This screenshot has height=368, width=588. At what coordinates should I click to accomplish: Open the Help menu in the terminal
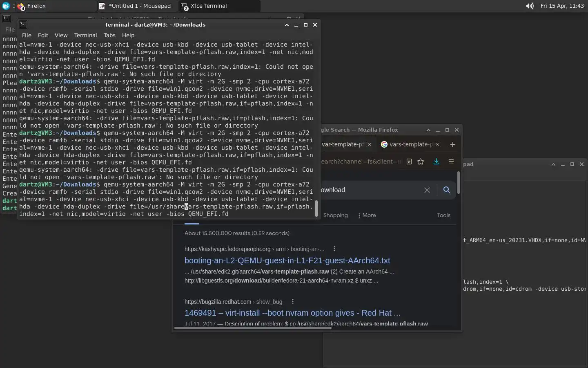pos(128,35)
